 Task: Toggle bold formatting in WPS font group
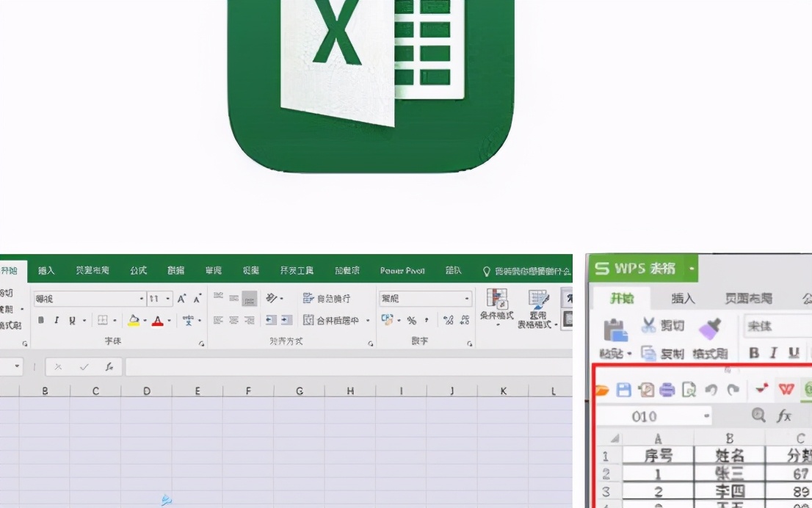[x=753, y=353]
